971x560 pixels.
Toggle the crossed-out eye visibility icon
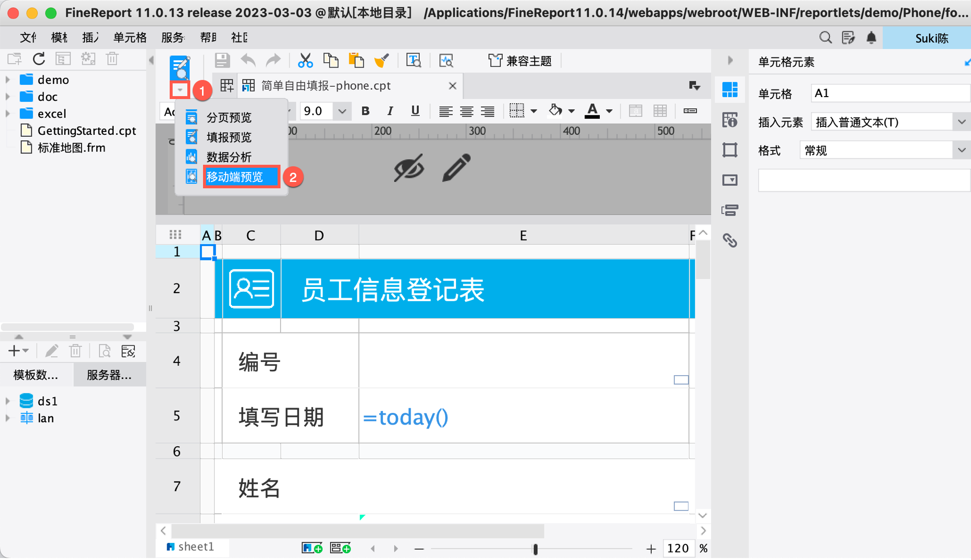coord(409,168)
